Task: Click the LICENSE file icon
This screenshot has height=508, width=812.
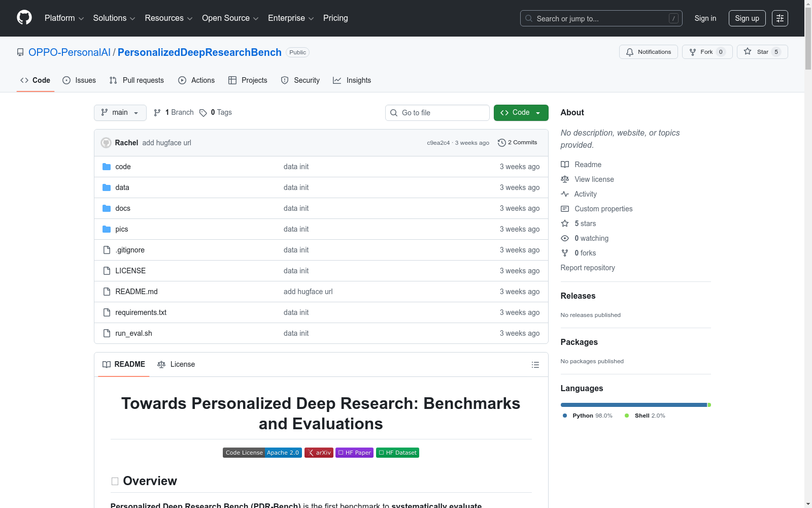Action: [107, 271]
